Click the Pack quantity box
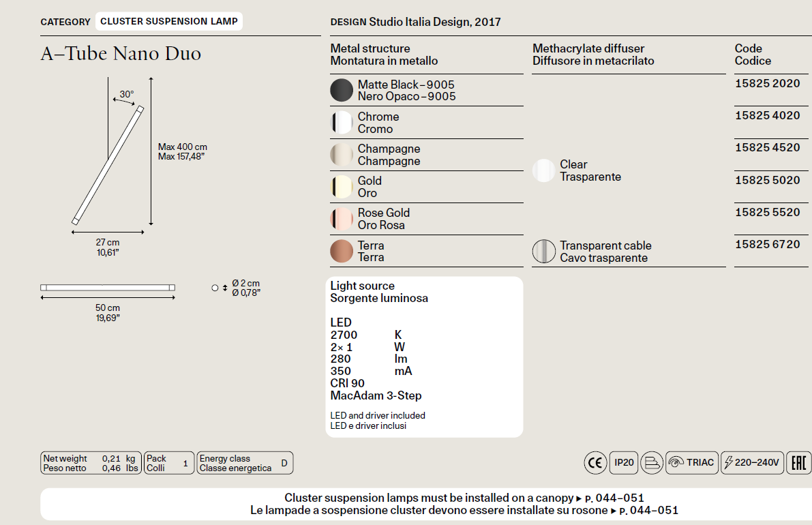This screenshot has height=525, width=812. 169,463
